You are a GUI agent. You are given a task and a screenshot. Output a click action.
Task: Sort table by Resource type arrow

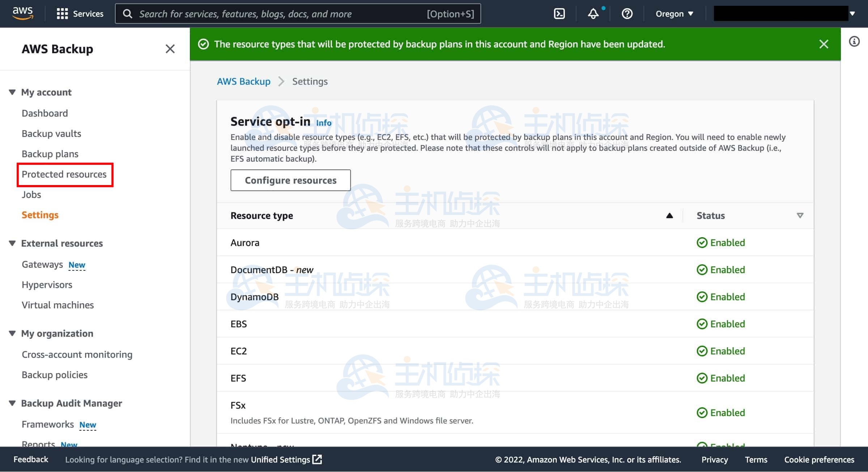669,216
